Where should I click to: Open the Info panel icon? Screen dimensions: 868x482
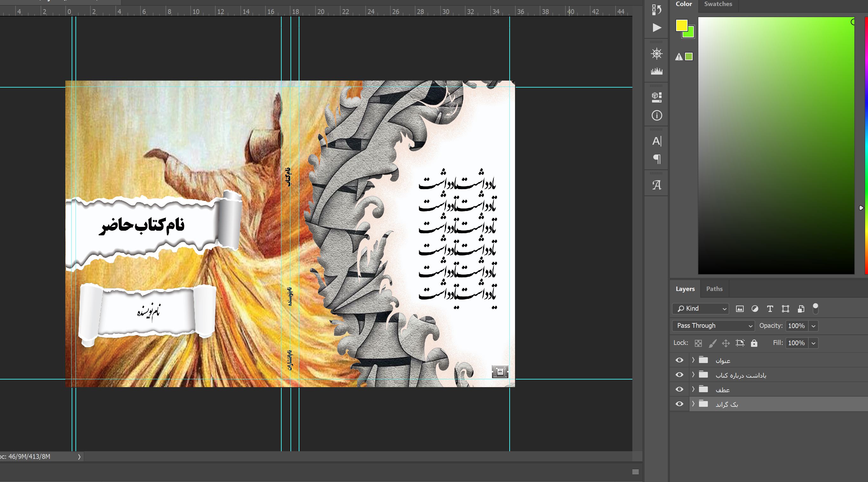[656, 116]
